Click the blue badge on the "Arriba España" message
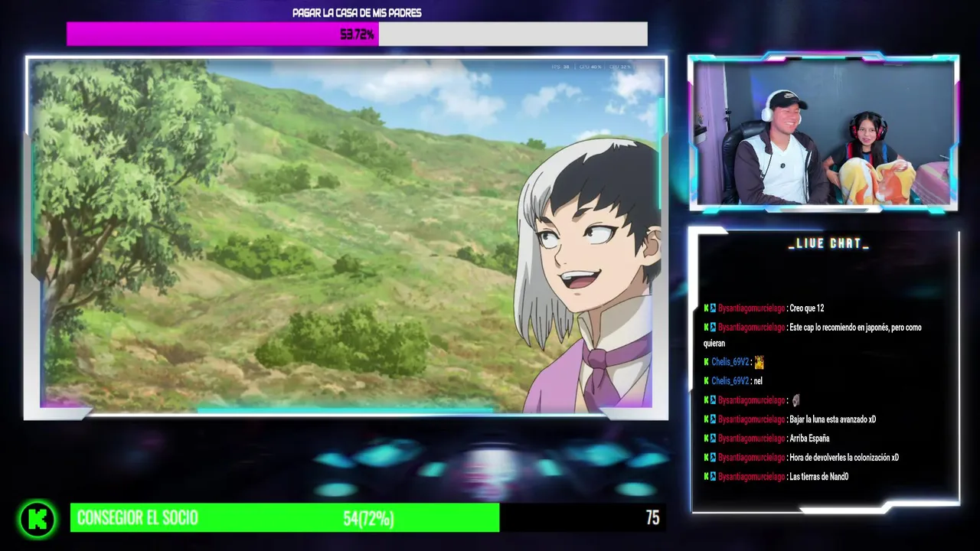The height and width of the screenshot is (551, 980). pyautogui.click(x=714, y=439)
